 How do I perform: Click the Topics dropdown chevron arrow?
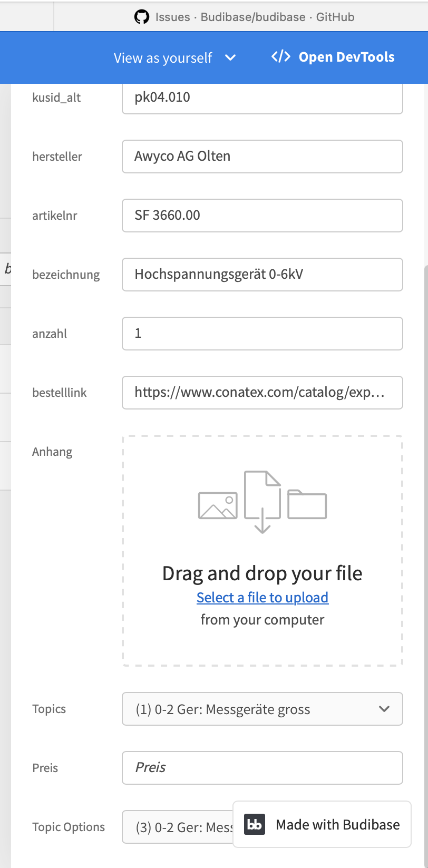pos(384,709)
